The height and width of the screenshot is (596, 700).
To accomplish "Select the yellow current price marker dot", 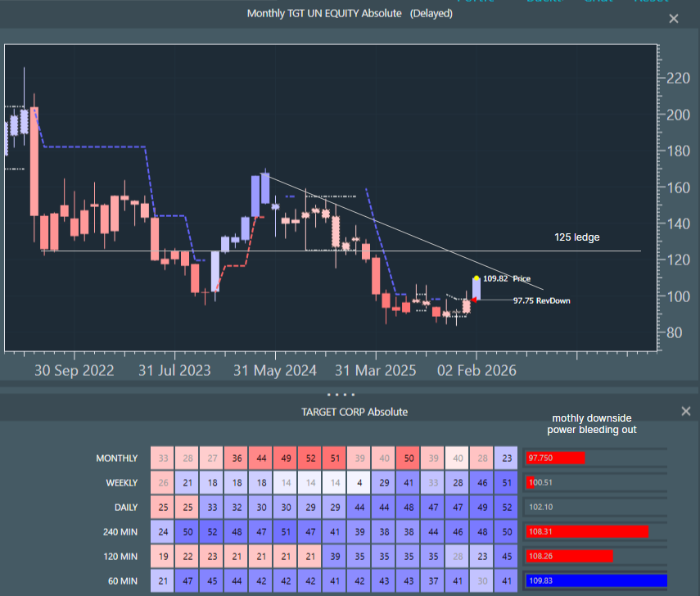I will 476,278.
